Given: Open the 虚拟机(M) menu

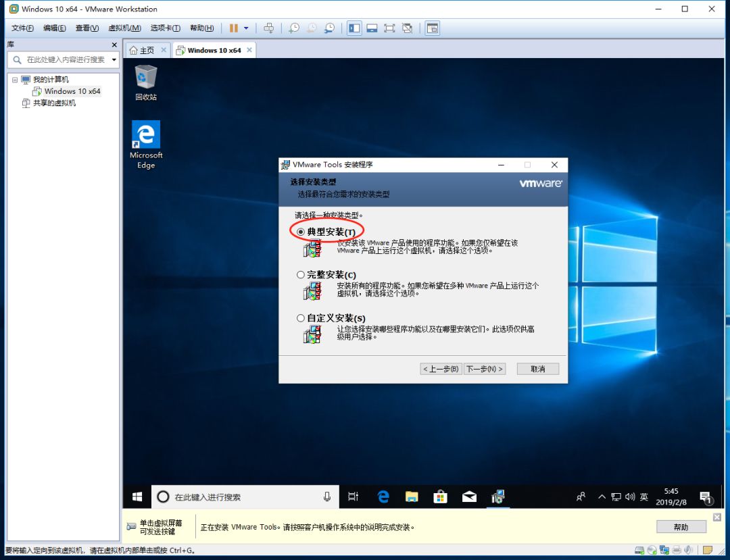Looking at the screenshot, I should coord(124,28).
